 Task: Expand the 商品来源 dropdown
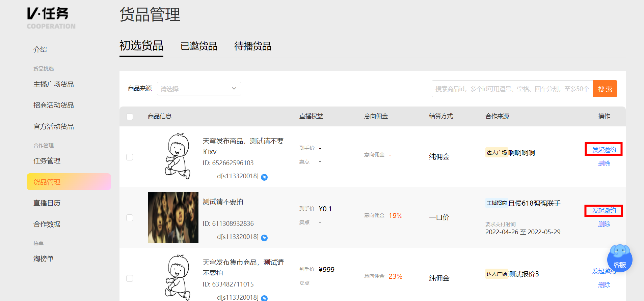point(199,89)
